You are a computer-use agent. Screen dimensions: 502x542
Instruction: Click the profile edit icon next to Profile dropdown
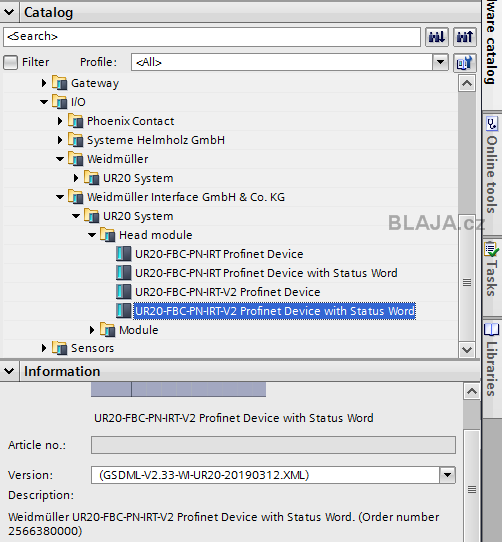coord(464,63)
